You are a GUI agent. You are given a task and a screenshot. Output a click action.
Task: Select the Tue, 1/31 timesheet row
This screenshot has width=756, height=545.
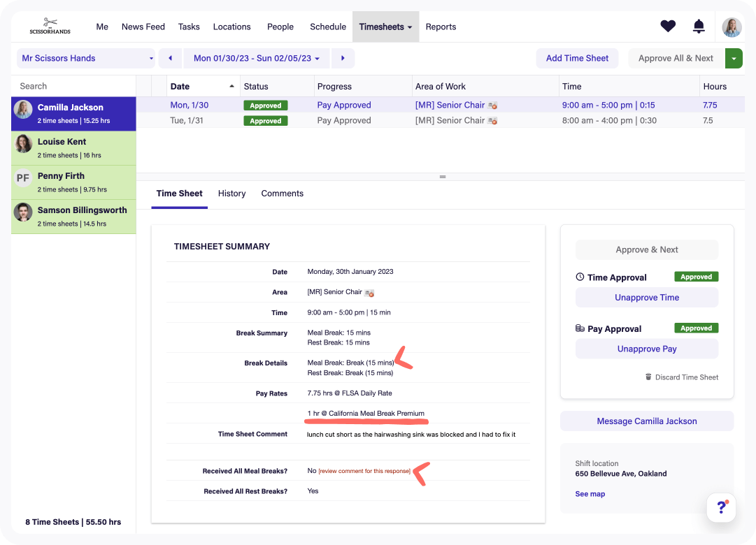pos(441,120)
